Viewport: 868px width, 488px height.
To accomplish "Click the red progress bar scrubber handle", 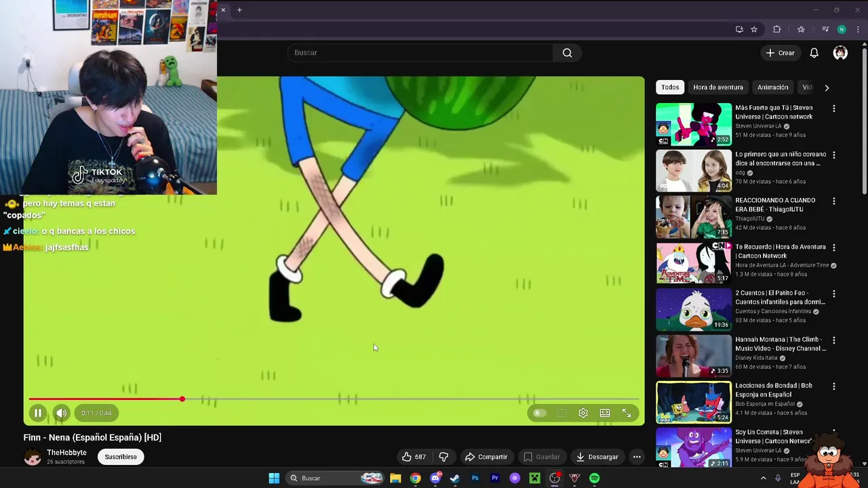I will pyautogui.click(x=182, y=399).
